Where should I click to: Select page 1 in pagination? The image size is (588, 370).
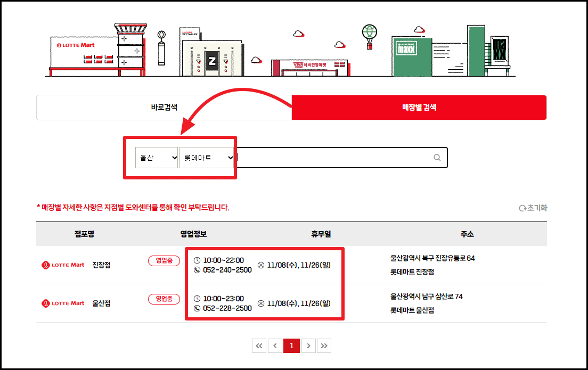tap(291, 345)
